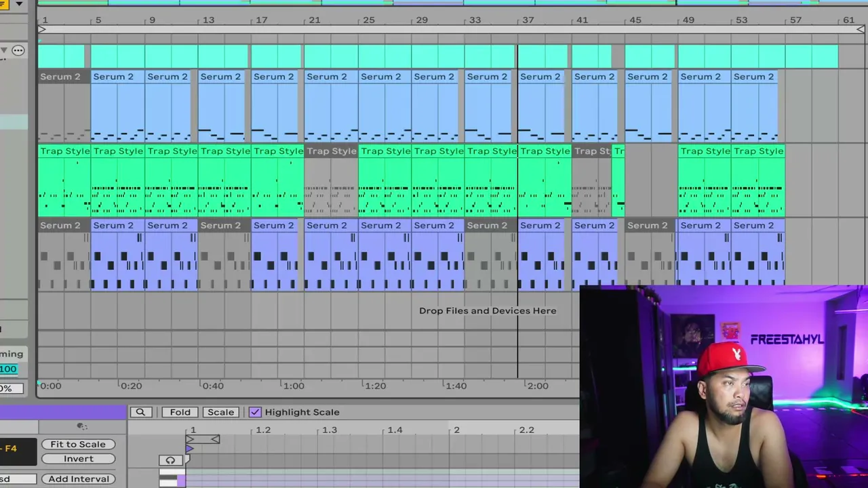
Task: Click the Add Interval button
Action: tap(78, 479)
